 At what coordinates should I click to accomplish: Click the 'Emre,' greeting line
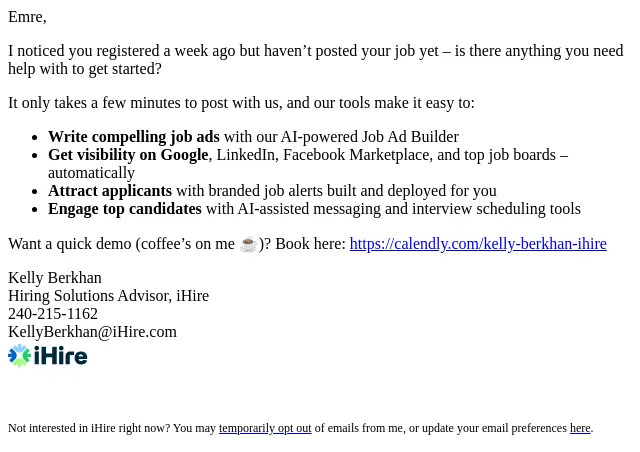click(27, 17)
